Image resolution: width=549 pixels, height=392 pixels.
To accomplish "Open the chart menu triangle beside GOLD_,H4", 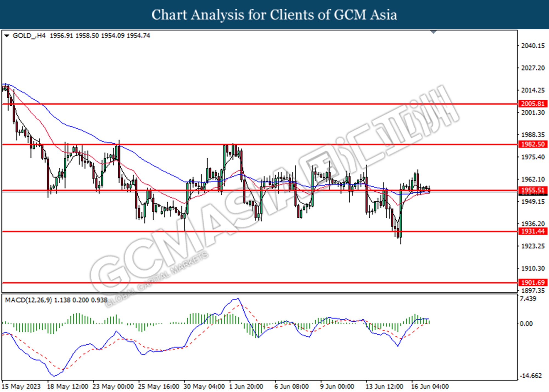I will (7, 36).
